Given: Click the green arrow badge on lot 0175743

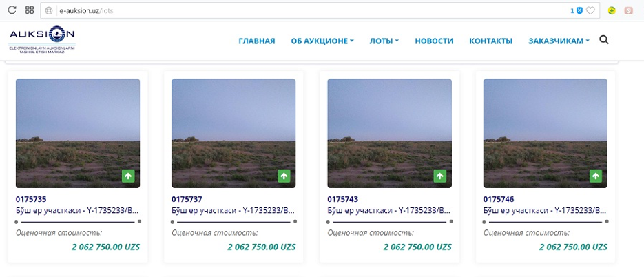Looking at the screenshot, I should 440,176.
